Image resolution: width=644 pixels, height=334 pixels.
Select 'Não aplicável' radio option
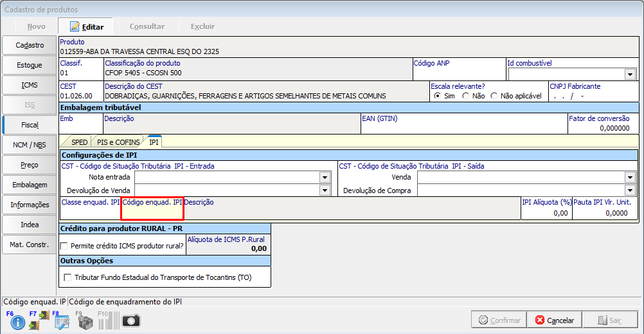click(x=494, y=96)
